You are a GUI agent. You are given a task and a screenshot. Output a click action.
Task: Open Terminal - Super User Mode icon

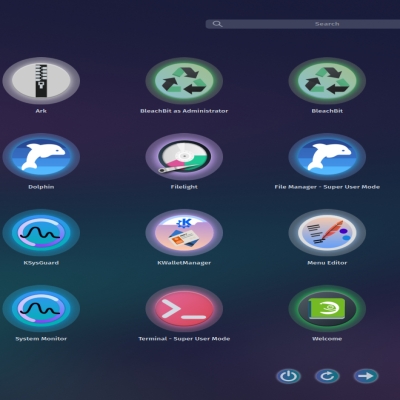(184, 309)
